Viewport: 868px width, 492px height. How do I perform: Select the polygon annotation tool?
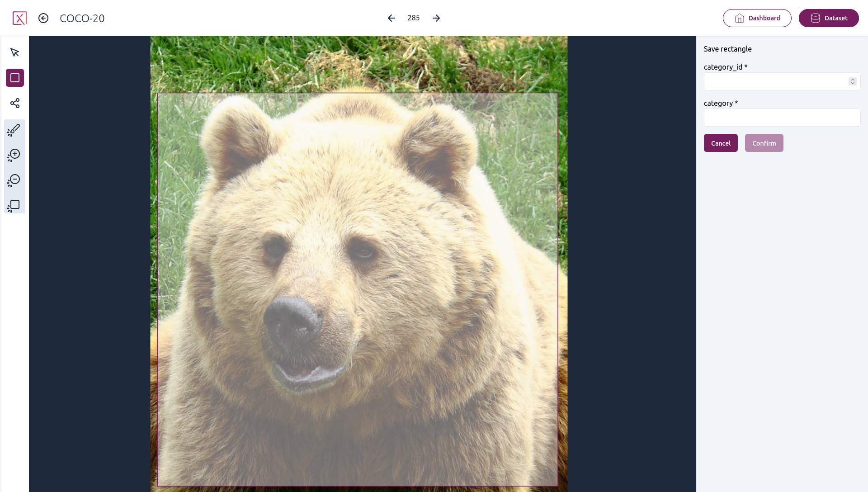click(x=15, y=103)
